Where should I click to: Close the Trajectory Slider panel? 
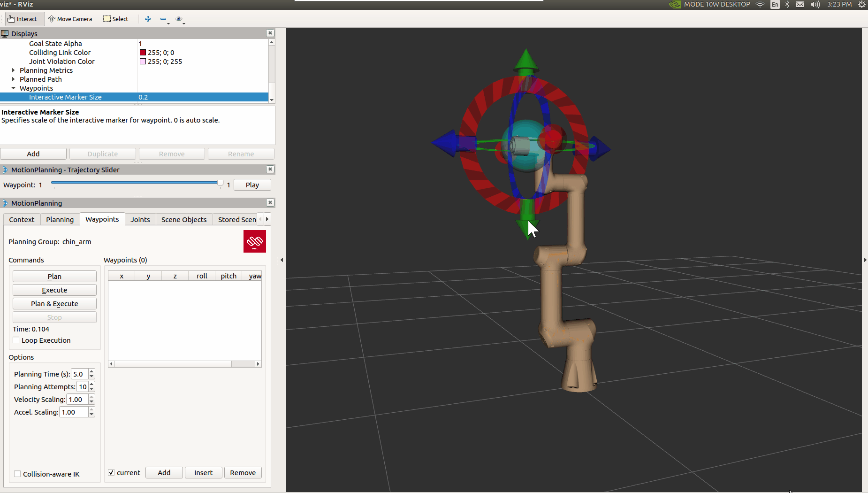[270, 169]
